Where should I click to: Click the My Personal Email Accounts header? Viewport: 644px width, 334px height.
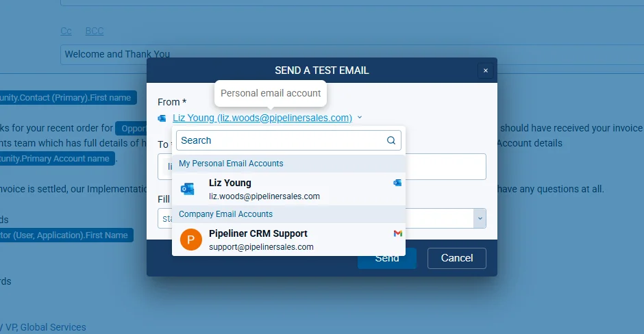coord(288,164)
